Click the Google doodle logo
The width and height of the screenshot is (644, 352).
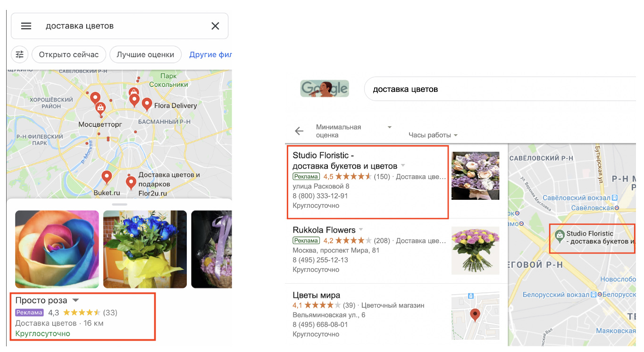[x=325, y=89]
